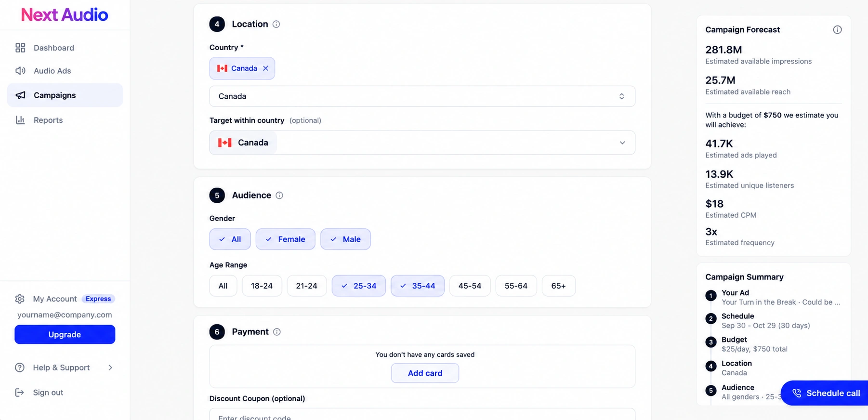Click the phone icon on Schedule call

797,393
